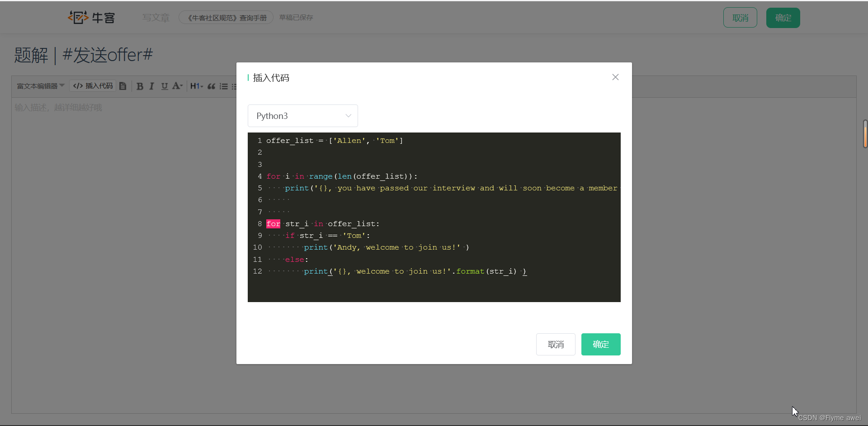868x426 pixels.
Task: Click the 牛客 logo in the header
Action: point(91,18)
